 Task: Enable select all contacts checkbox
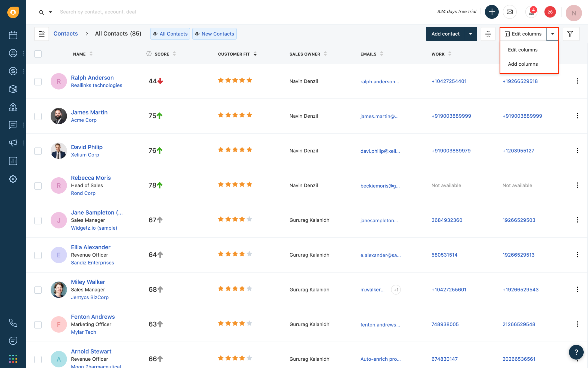pos(38,54)
